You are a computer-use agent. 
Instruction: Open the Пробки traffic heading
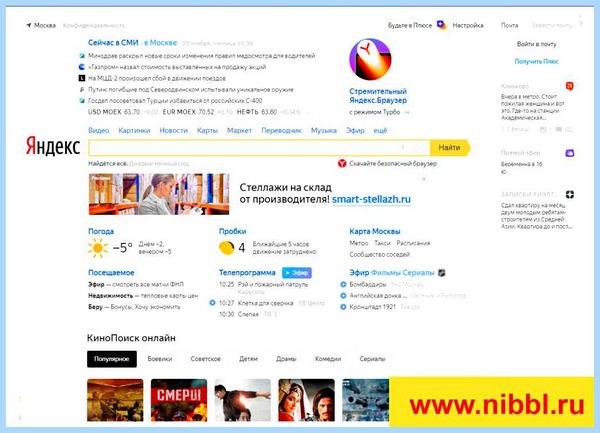pos(233,231)
